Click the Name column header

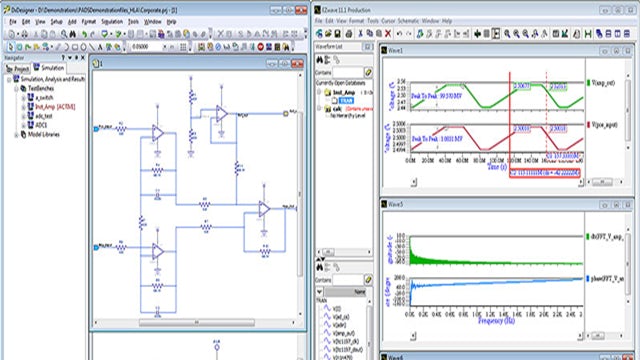(346, 292)
